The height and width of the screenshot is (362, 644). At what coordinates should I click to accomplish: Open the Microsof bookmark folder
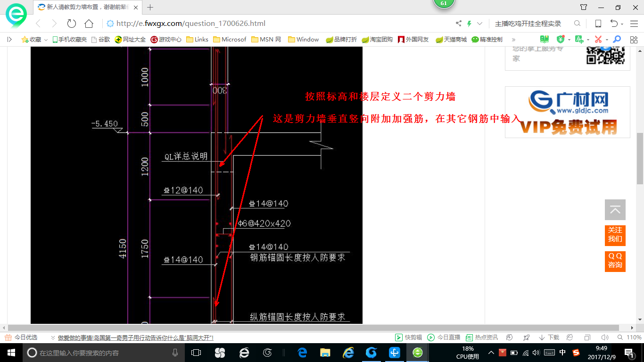tap(230, 40)
